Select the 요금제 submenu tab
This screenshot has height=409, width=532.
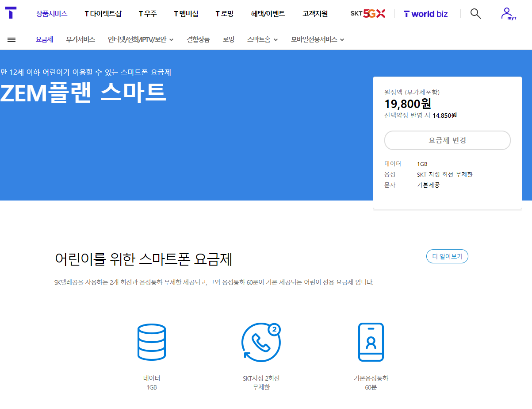pos(45,39)
